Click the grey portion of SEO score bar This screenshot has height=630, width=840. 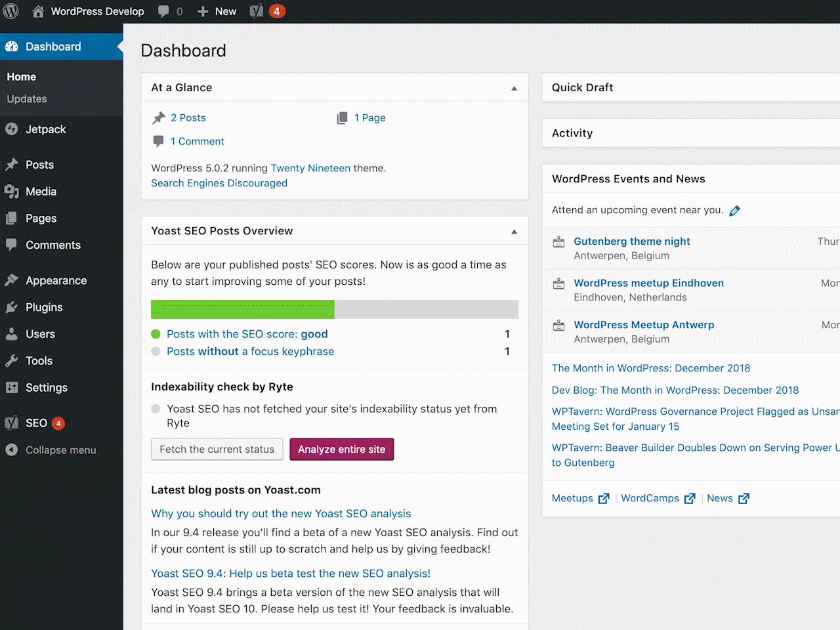(427, 309)
